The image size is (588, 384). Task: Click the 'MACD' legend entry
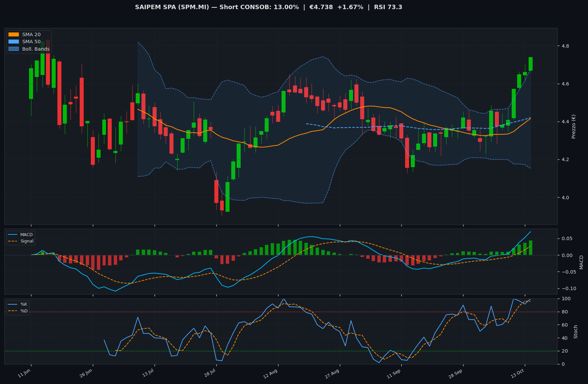(x=21, y=235)
